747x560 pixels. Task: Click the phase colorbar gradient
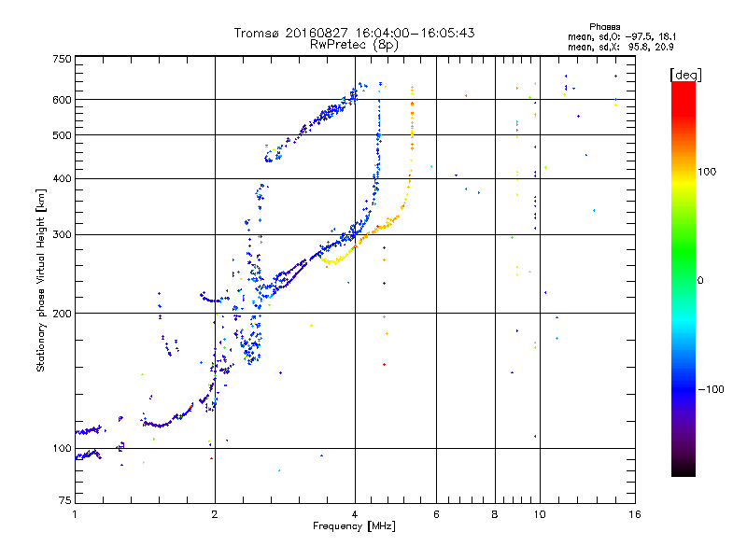pyautogui.click(x=684, y=278)
